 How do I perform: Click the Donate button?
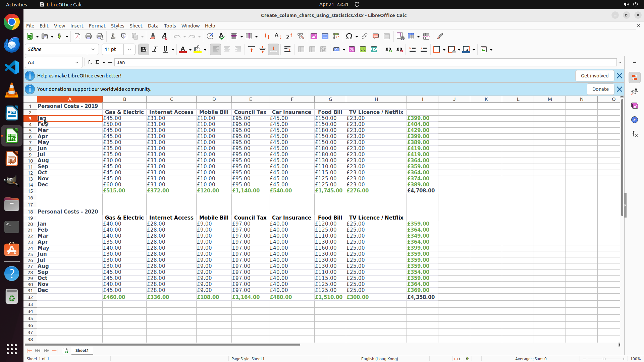point(600,89)
